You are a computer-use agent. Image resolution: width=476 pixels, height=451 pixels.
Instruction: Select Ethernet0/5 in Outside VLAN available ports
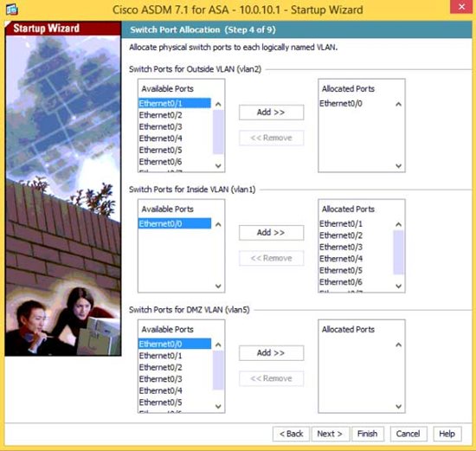[x=175, y=150]
